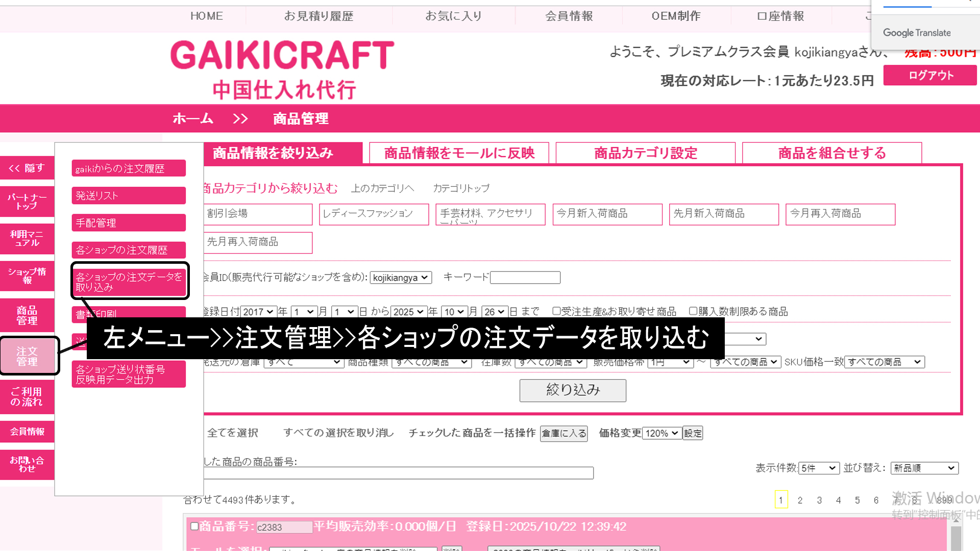980x551 pixels.
Task: Select 各ショップの注文データを取り込み menu item
Action: click(129, 282)
